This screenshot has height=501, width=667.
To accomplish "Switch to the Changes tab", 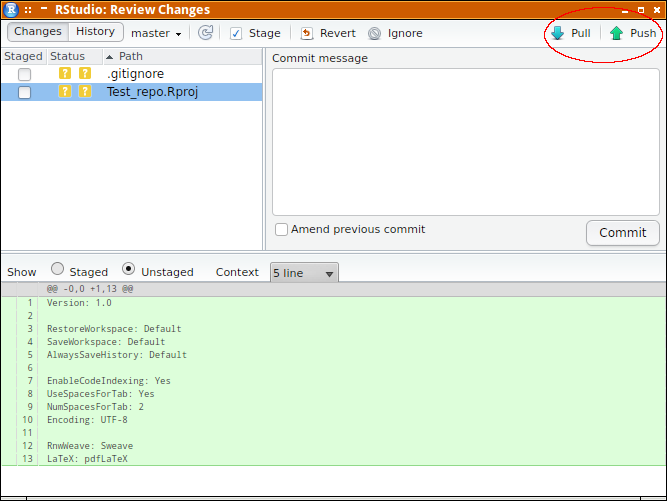I will [38, 31].
